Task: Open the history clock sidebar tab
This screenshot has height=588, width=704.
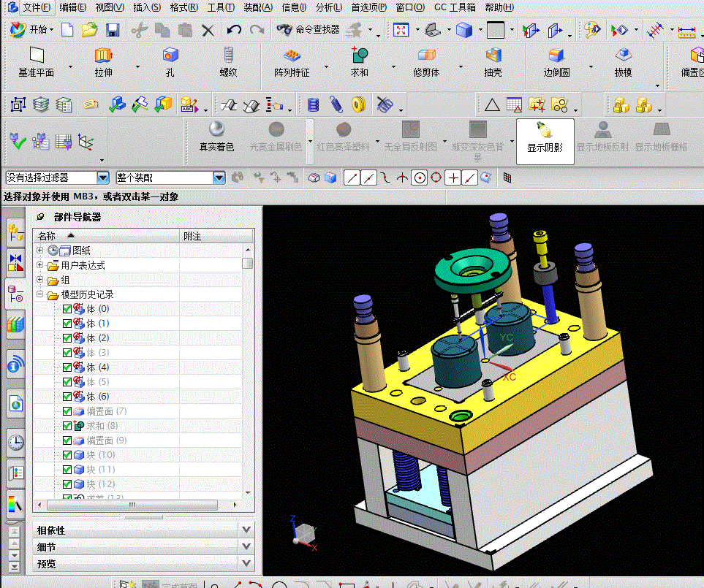Action: point(15,442)
